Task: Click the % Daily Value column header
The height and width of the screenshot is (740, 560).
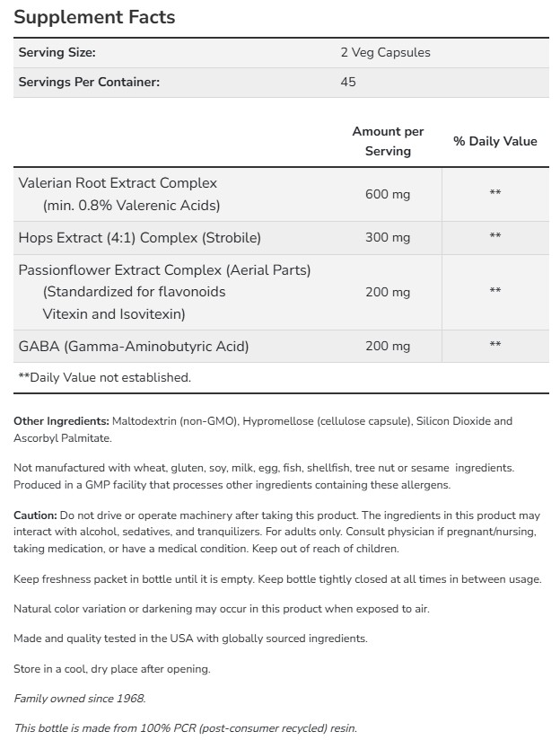Action: click(494, 141)
